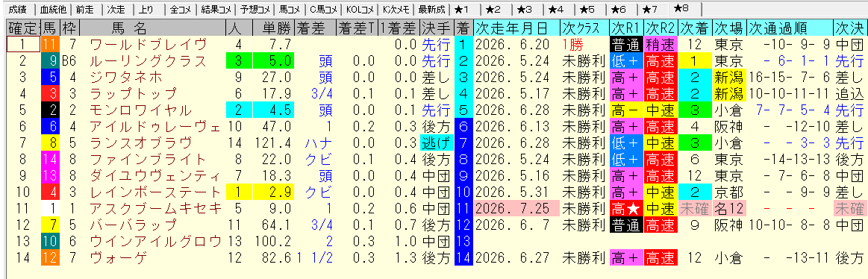Screen dimensions: 868x279
Task: Select horse name ファインブライト
Action: pyautogui.click(x=148, y=159)
